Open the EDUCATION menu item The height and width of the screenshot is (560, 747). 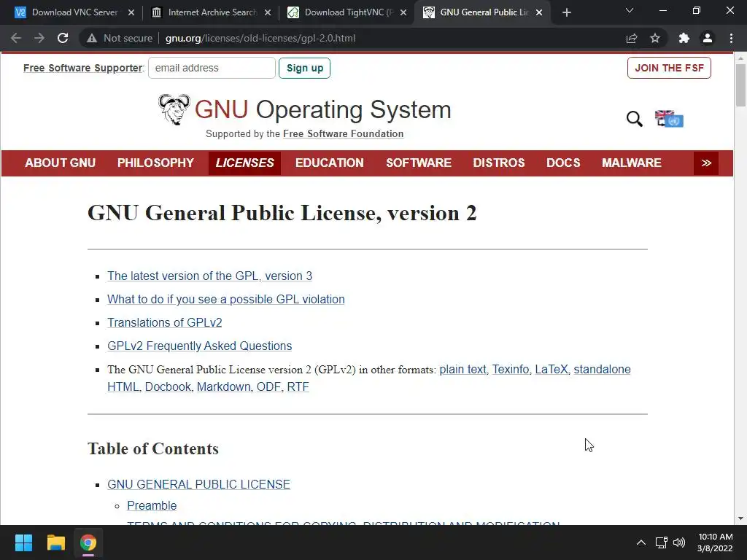pyautogui.click(x=329, y=163)
